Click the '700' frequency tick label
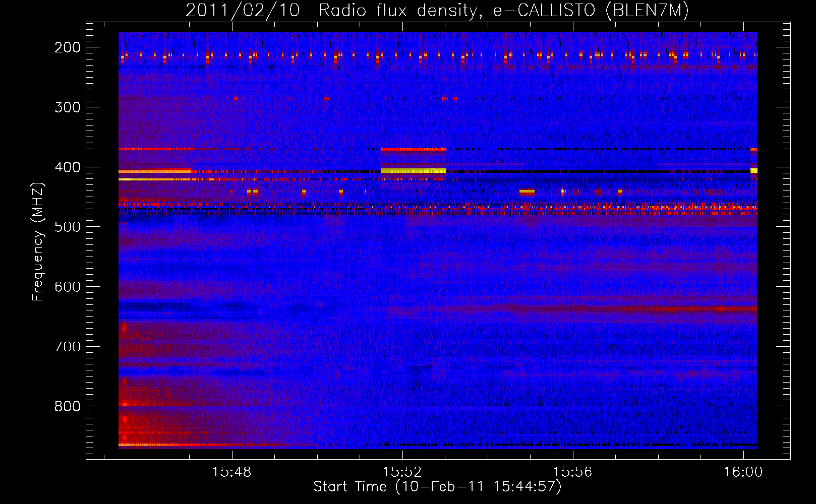 tap(68, 347)
